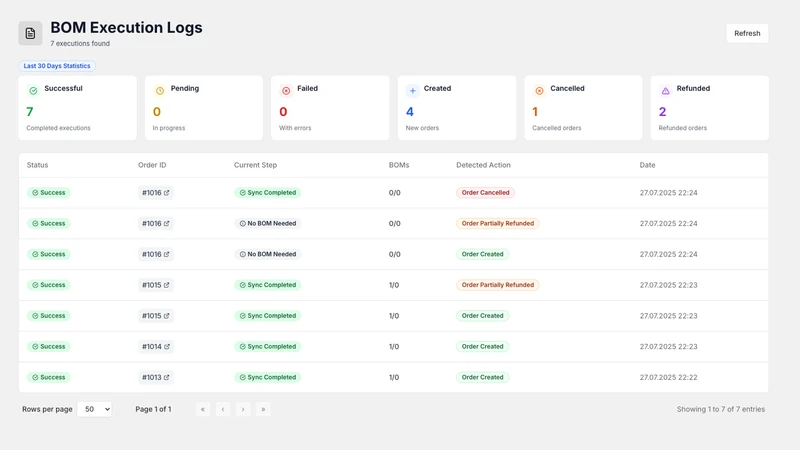Open order #1013 external link
The width and height of the screenshot is (800, 450).
156,378
